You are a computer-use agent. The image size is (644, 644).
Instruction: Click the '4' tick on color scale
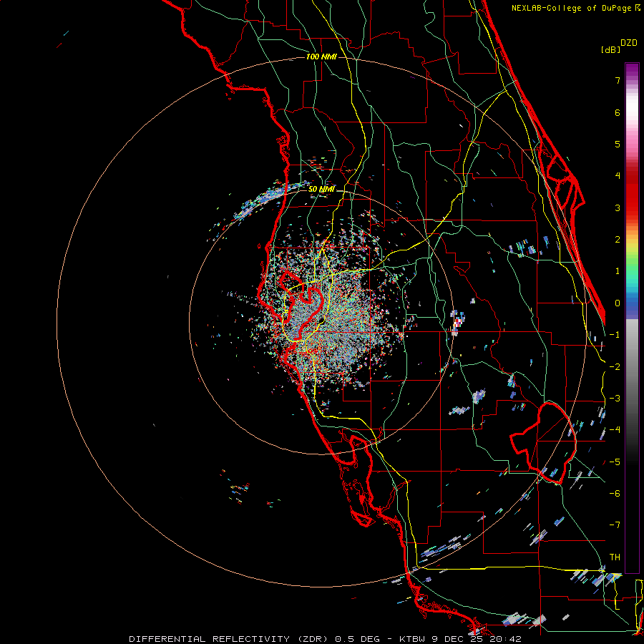pos(618,176)
